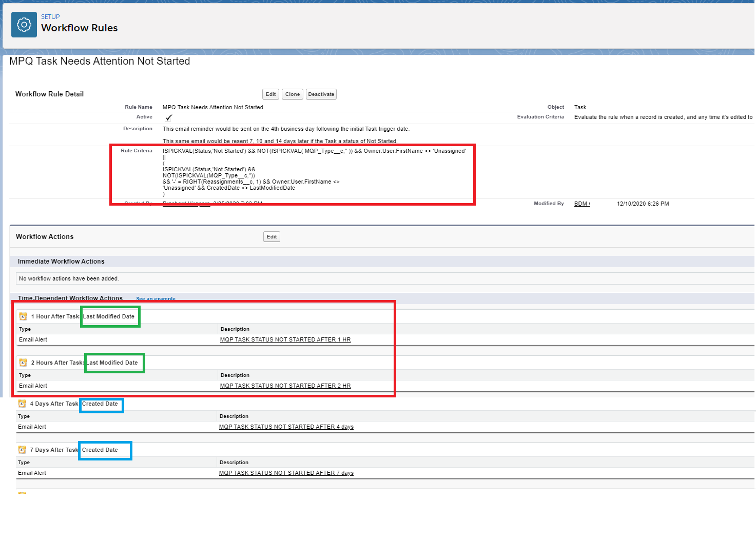Click clock icon for 1 Hour trigger
756x542 pixels.
click(23, 316)
